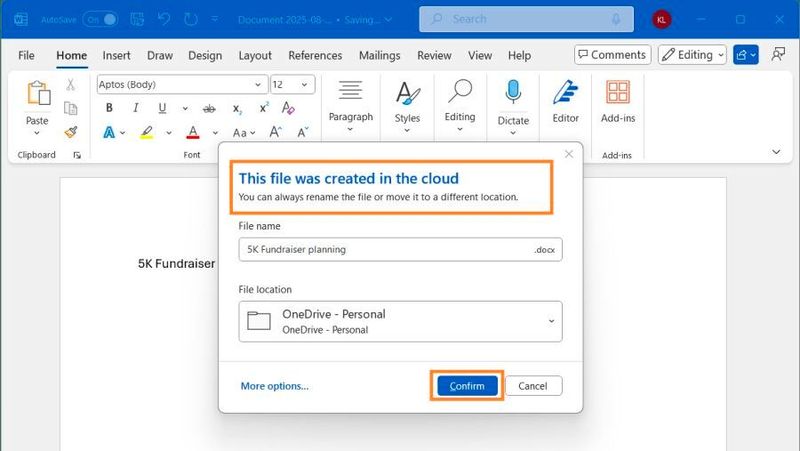Apply strikethrough formatting

(209, 108)
